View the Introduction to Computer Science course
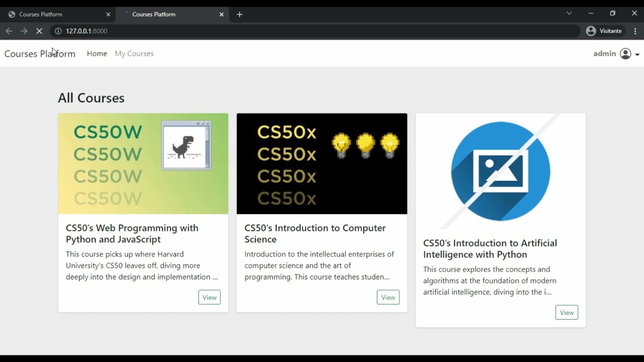The image size is (644, 362). pos(388,297)
